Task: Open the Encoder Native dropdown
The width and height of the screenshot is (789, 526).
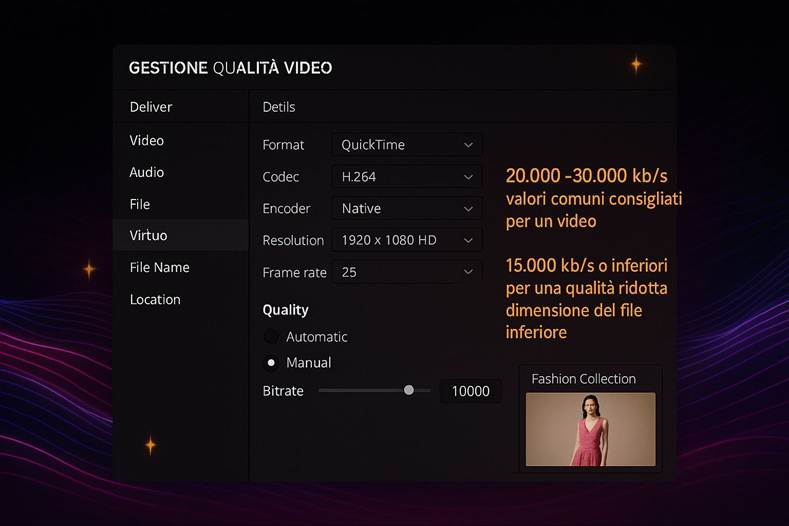Action: [406, 209]
